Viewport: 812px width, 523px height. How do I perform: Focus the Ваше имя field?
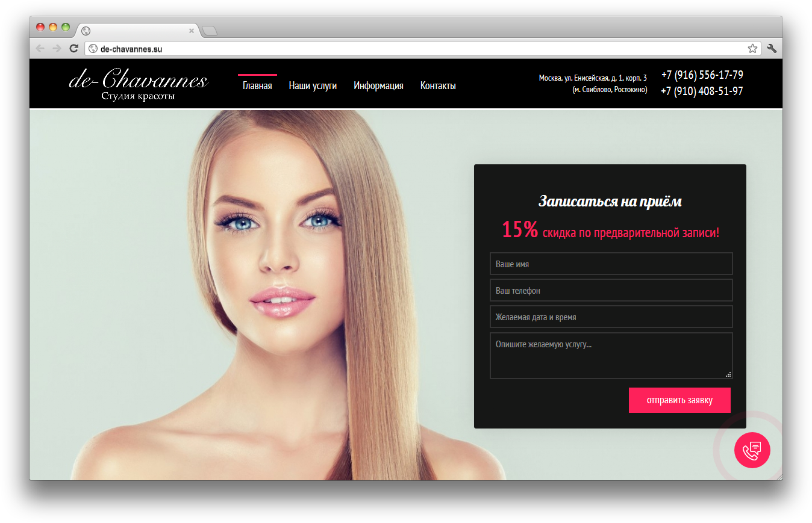point(611,264)
